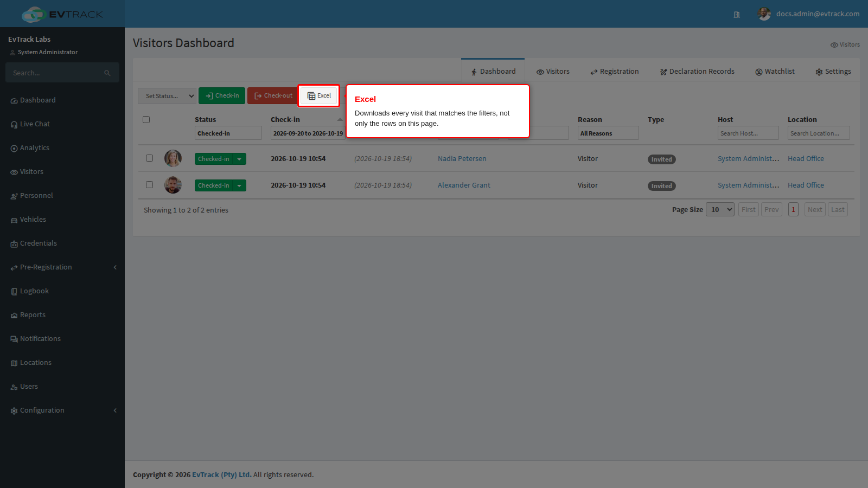Viewport: 868px width, 488px height.
Task: Click the Search Location filter field
Action: (x=819, y=133)
